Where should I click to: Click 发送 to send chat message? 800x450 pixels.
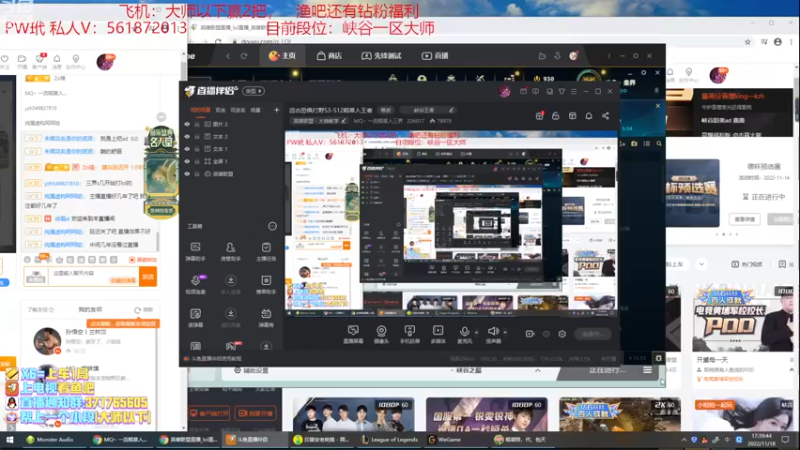(x=148, y=277)
